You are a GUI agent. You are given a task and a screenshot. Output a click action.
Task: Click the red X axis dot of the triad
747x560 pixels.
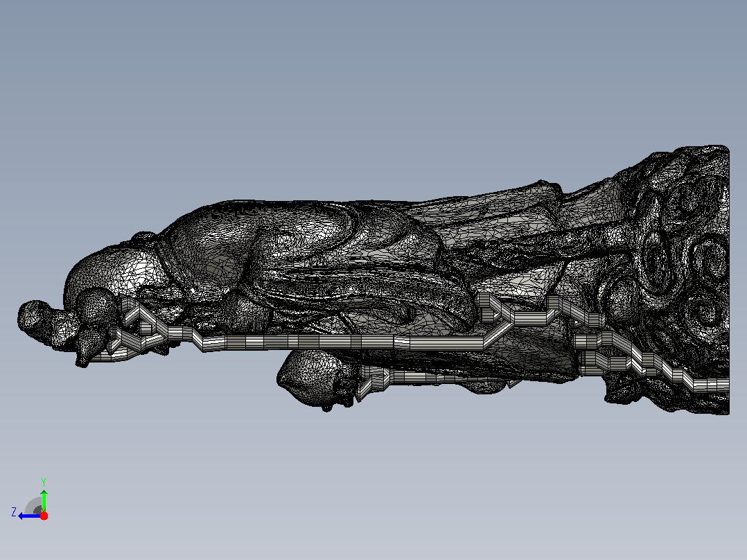pos(44,516)
